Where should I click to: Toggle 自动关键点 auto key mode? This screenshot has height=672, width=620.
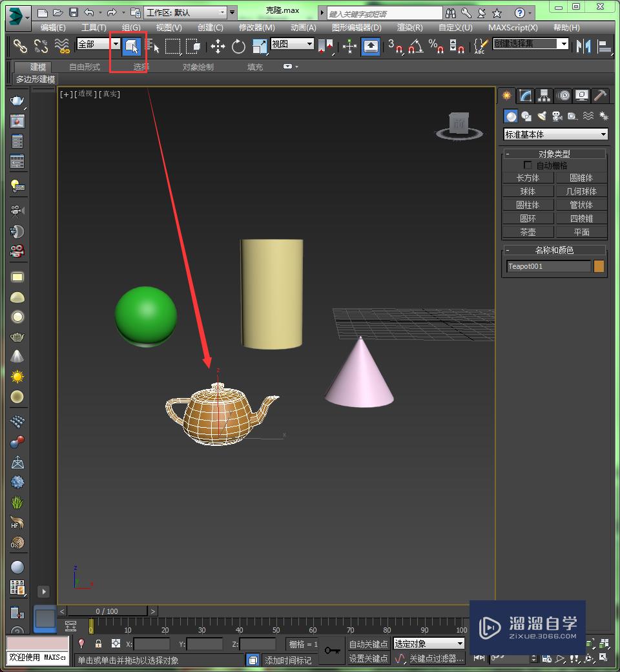(x=368, y=644)
